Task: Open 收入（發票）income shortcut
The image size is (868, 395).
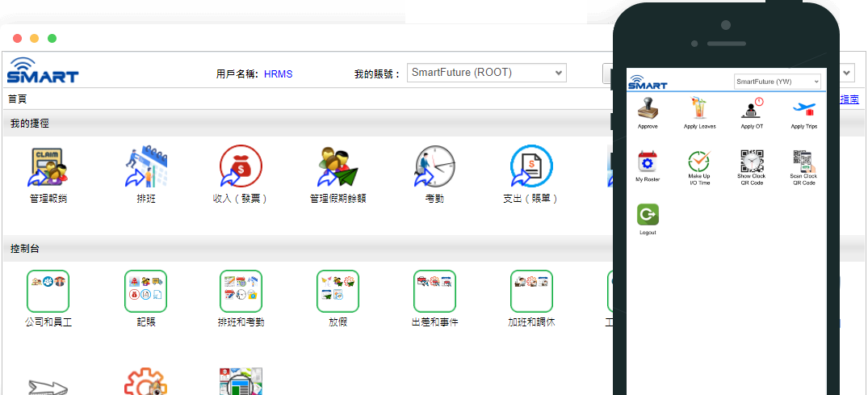Action: [241, 166]
